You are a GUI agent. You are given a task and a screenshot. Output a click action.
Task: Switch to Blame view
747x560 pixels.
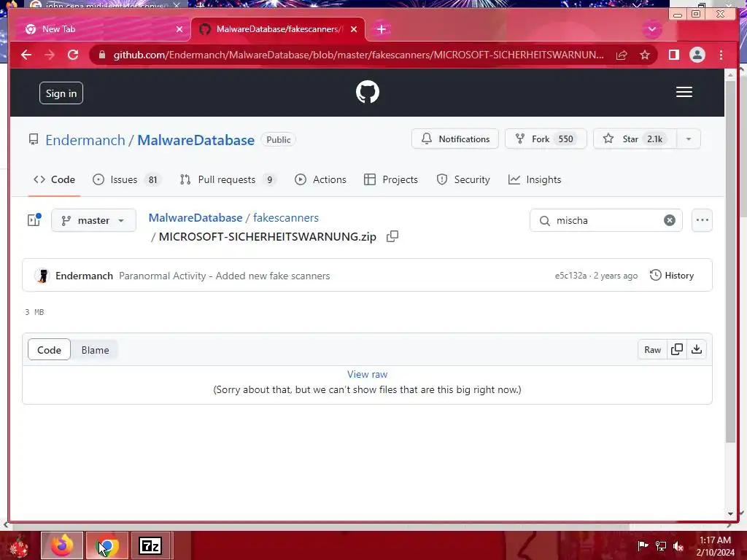click(95, 350)
